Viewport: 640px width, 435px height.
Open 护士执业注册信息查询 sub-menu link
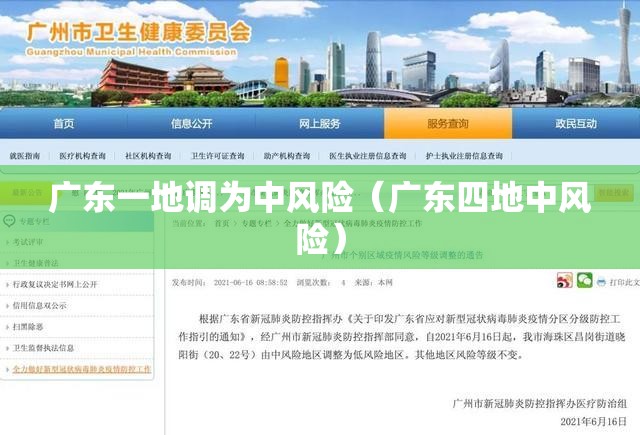[x=464, y=156]
